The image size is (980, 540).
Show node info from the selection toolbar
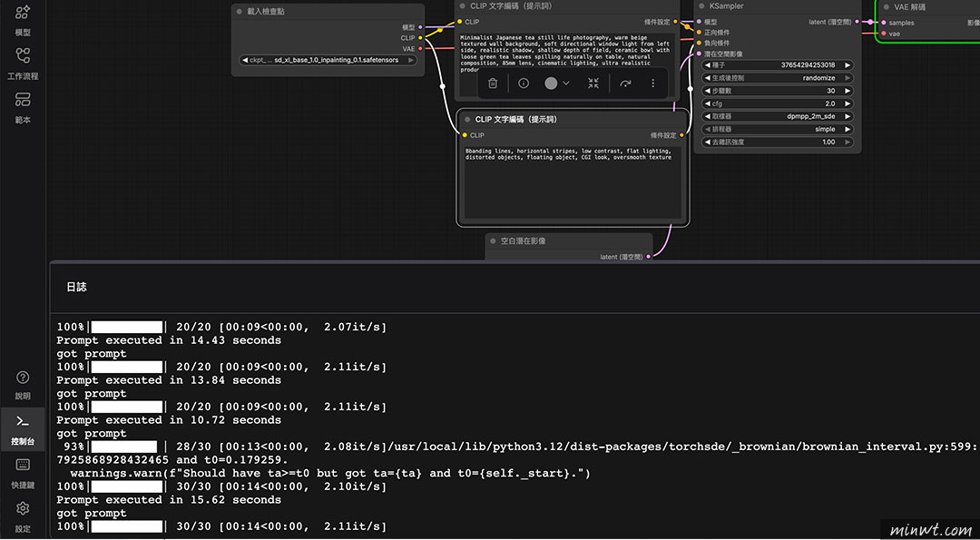coord(524,83)
